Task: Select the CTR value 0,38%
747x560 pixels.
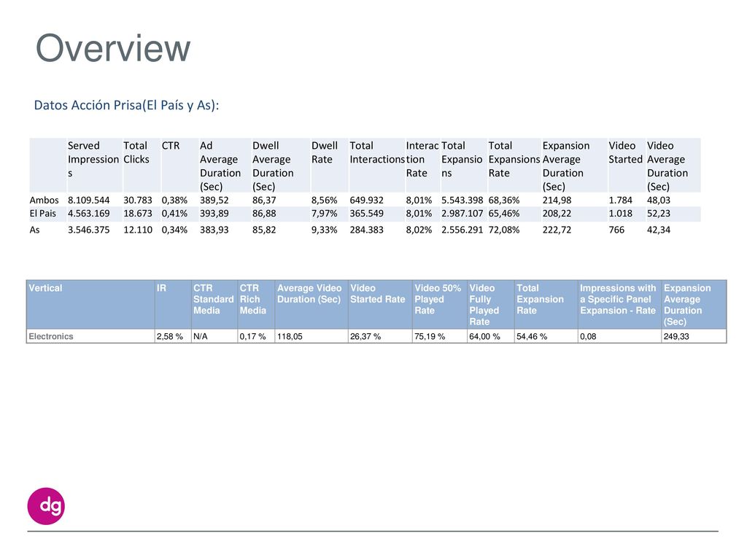Action: click(174, 201)
